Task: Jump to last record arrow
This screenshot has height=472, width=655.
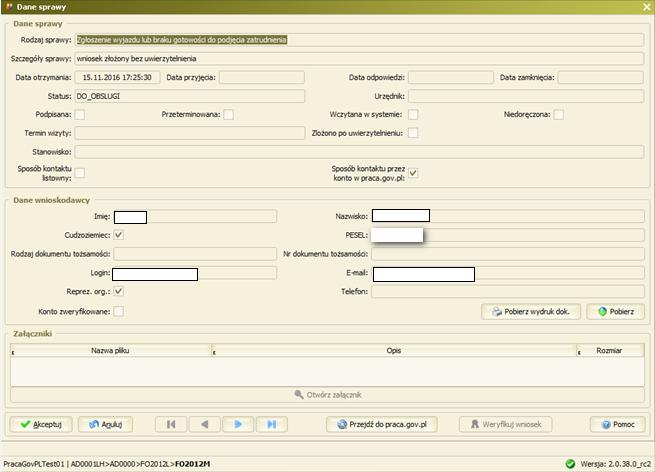Action: point(272,424)
